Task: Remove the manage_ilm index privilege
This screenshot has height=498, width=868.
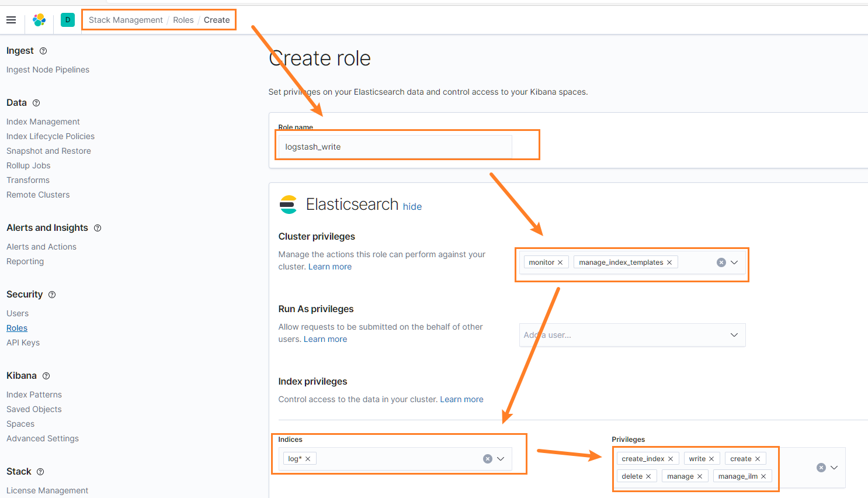Action: [763, 476]
